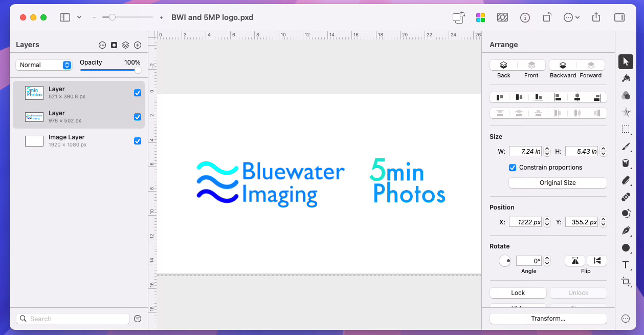
Task: Select the Type text tool
Action: pos(626,265)
